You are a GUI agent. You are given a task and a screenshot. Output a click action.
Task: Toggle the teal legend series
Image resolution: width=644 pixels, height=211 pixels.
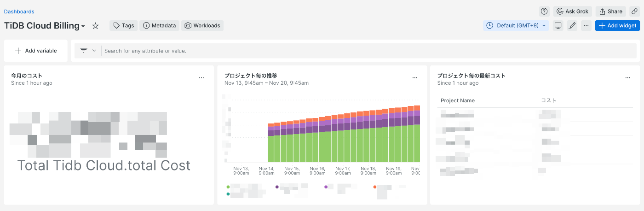tap(228, 194)
